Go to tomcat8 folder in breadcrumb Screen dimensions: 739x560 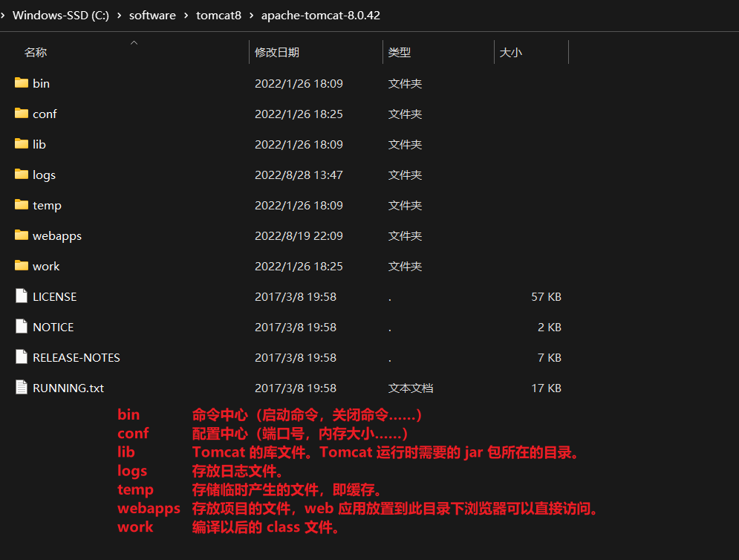[218, 16]
